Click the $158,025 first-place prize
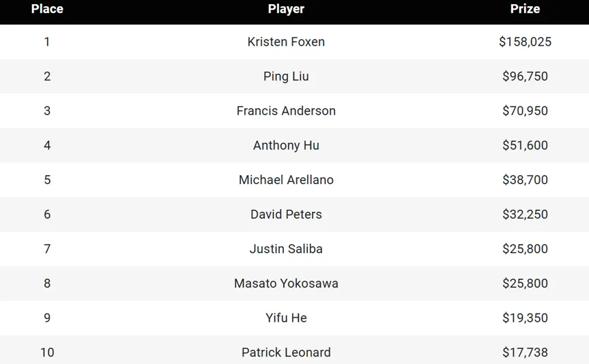The image size is (589, 364). (x=525, y=42)
